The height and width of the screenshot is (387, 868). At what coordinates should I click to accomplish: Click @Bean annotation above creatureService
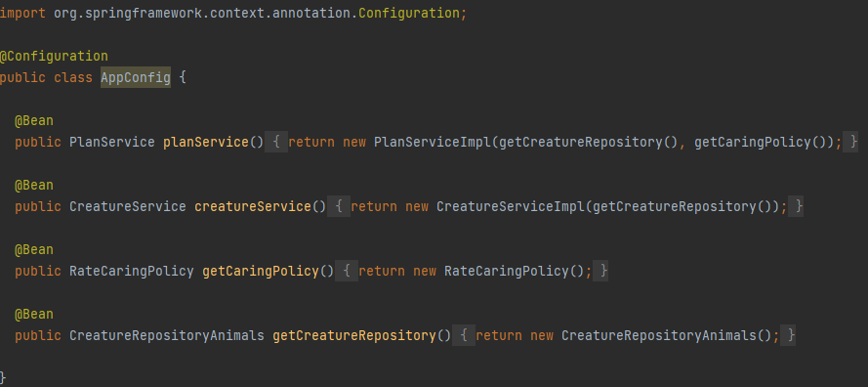click(x=34, y=185)
